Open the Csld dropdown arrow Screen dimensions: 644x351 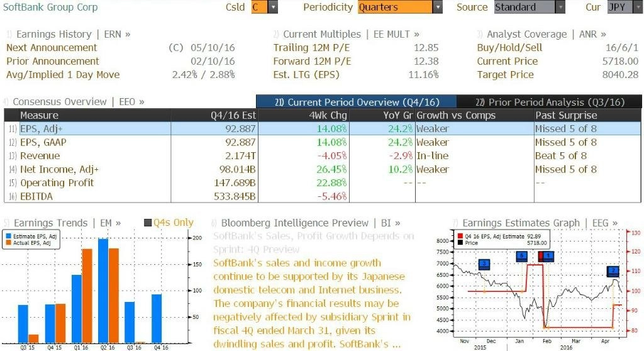[x=273, y=7]
